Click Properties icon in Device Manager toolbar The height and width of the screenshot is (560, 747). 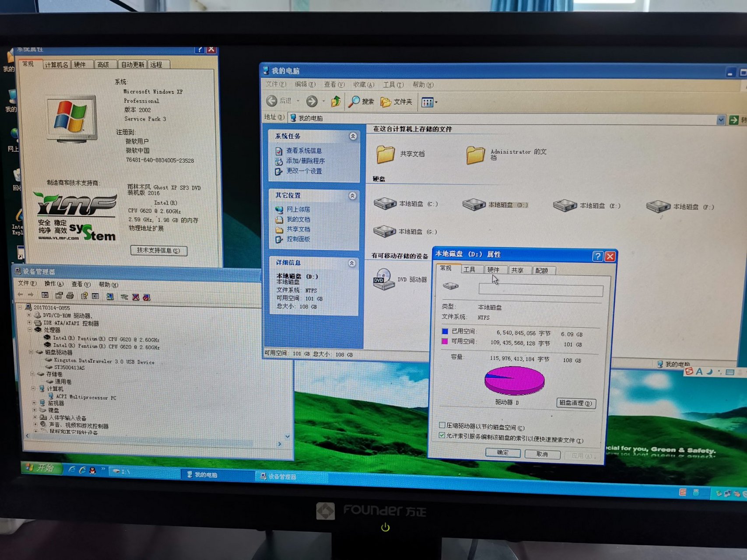(x=59, y=296)
